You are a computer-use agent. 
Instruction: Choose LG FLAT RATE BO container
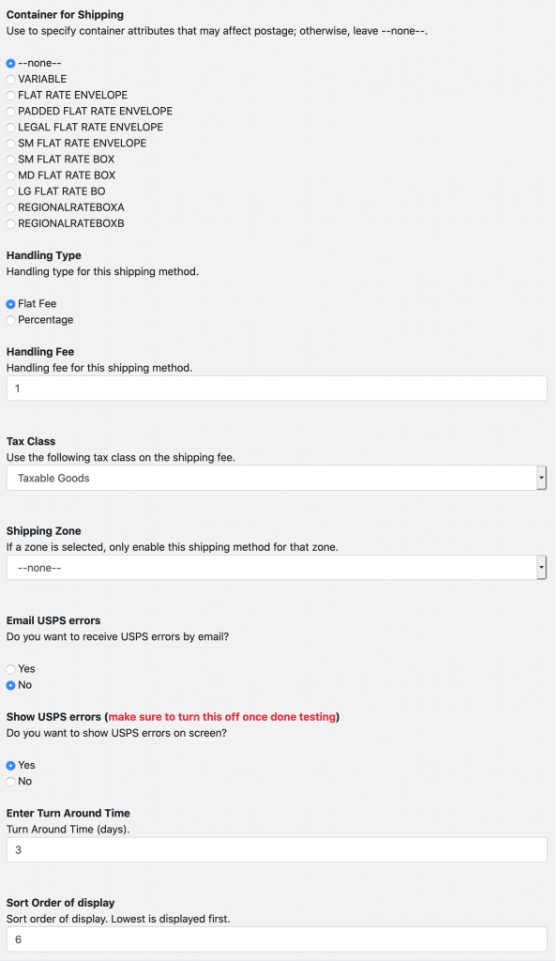(10, 191)
